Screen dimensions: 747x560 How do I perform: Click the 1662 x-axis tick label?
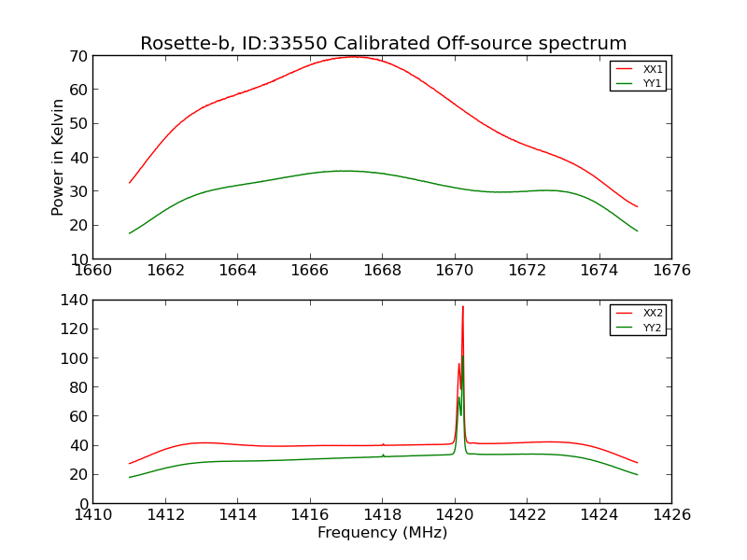(165, 271)
